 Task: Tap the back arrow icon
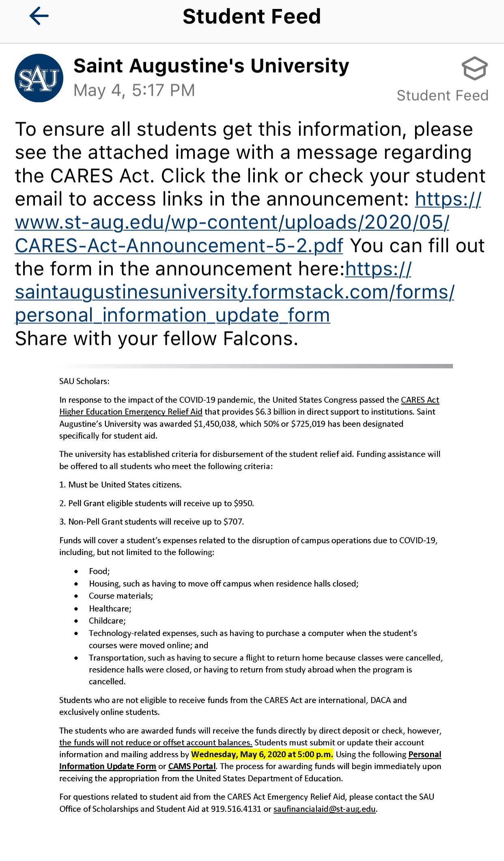[39, 17]
